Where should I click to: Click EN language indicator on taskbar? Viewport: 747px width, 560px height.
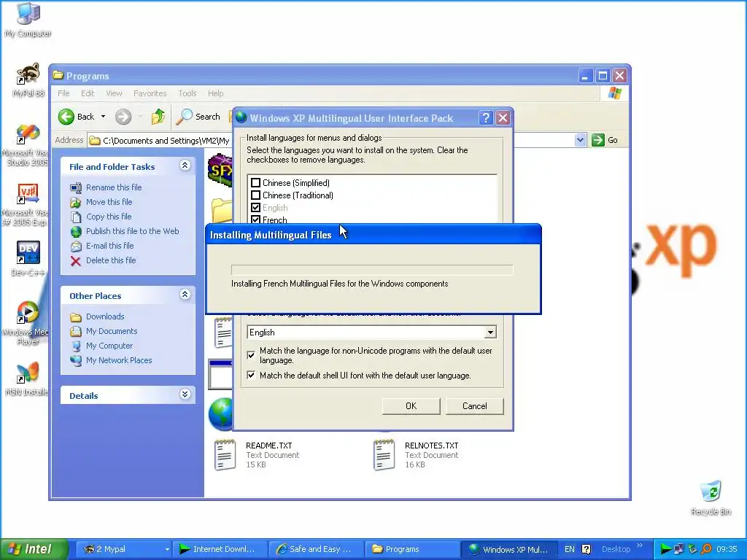click(569, 550)
